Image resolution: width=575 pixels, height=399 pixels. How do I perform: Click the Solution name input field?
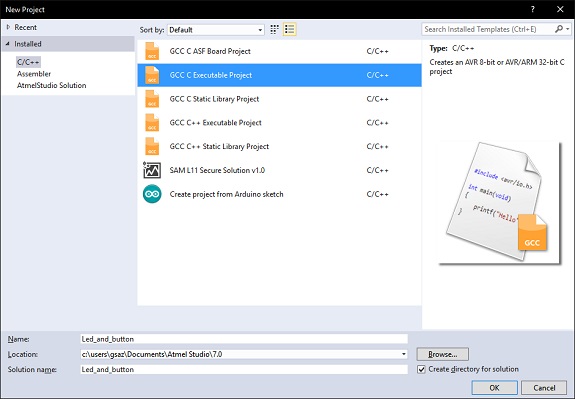pos(244,369)
